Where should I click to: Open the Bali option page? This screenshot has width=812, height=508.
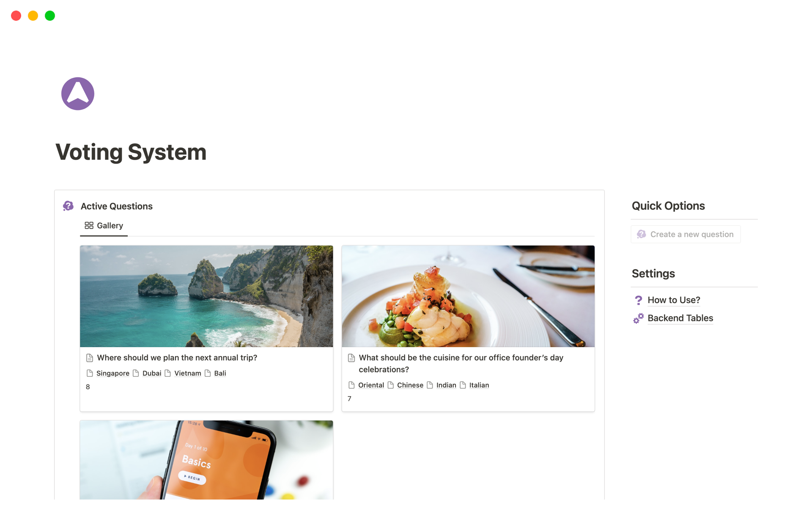[220, 373]
